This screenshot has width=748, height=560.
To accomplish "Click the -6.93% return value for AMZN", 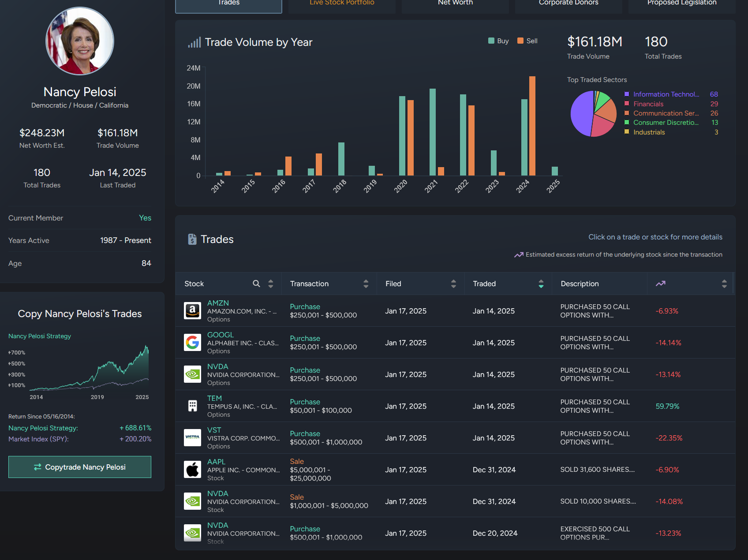I will pyautogui.click(x=667, y=311).
